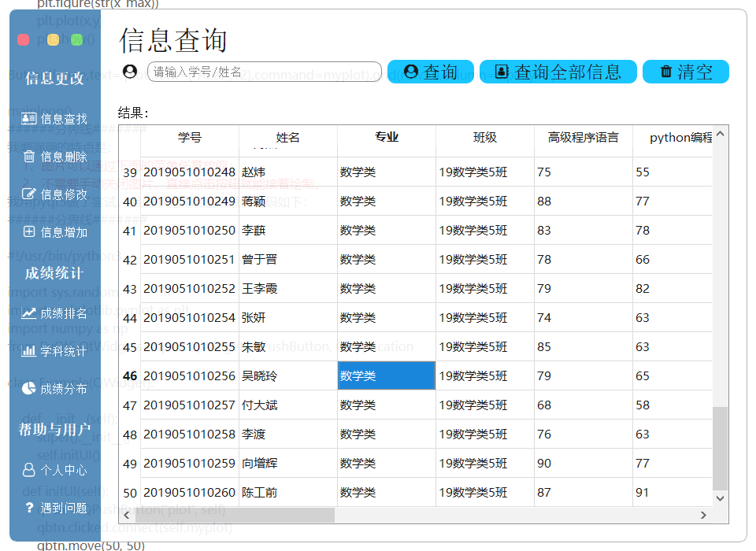The height and width of the screenshot is (551, 756).
Task: Select score 68 in row 47
Action: tap(584, 405)
